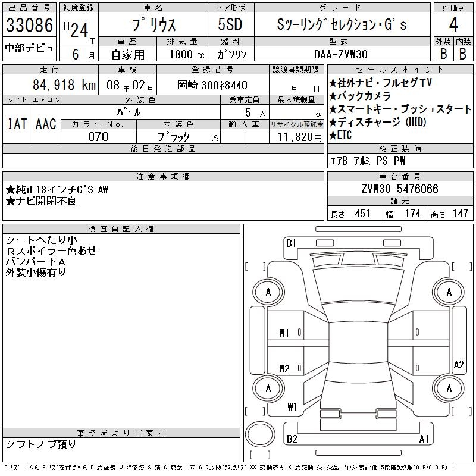
Task: Click lot number 33086
Action: coord(29,24)
